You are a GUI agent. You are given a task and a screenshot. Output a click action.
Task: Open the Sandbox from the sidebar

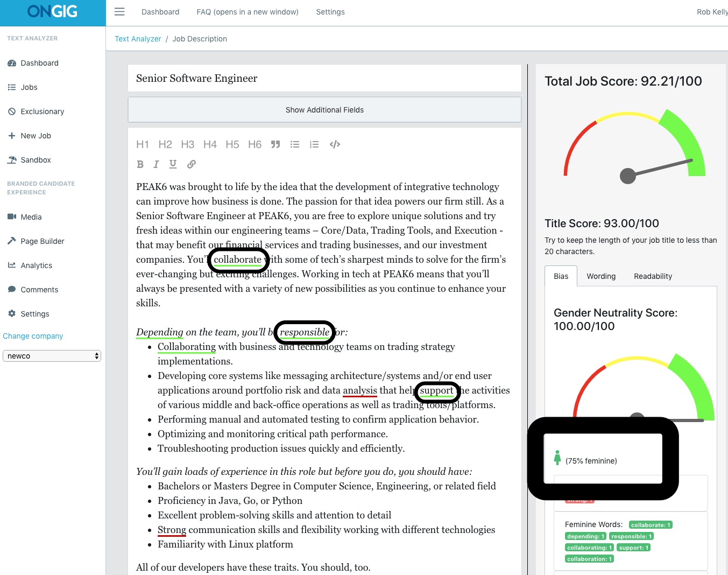(x=36, y=160)
